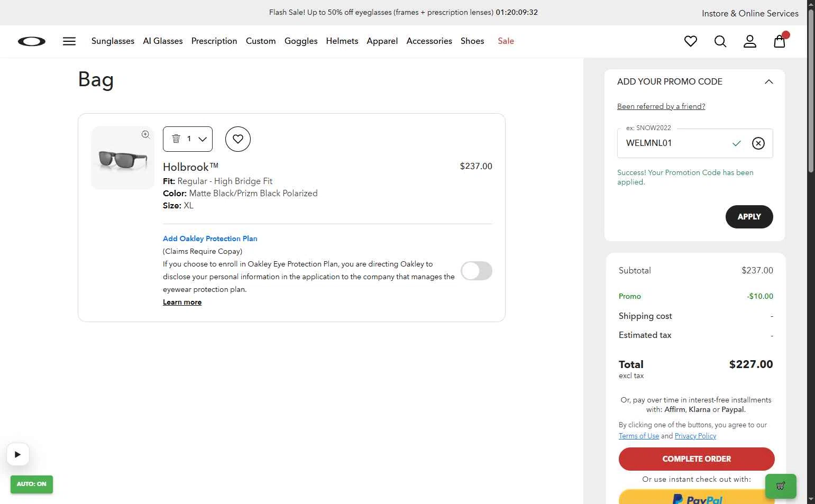Check out with the PayPal button

pos(697,497)
